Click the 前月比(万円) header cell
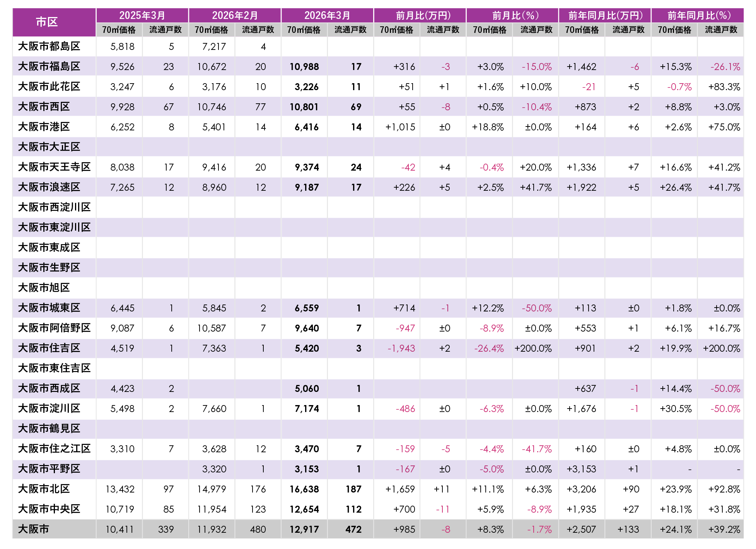The image size is (756, 549). pos(420,15)
